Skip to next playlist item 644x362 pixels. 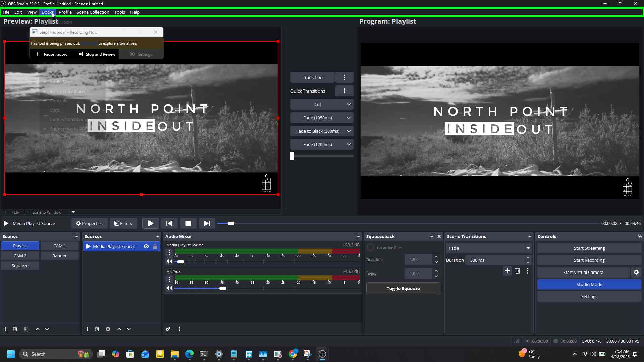click(207, 223)
